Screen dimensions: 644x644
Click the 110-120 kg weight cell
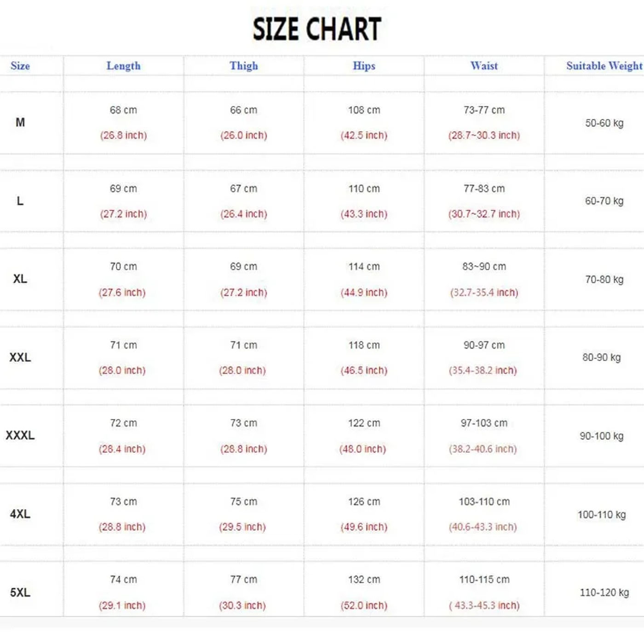pos(604,592)
